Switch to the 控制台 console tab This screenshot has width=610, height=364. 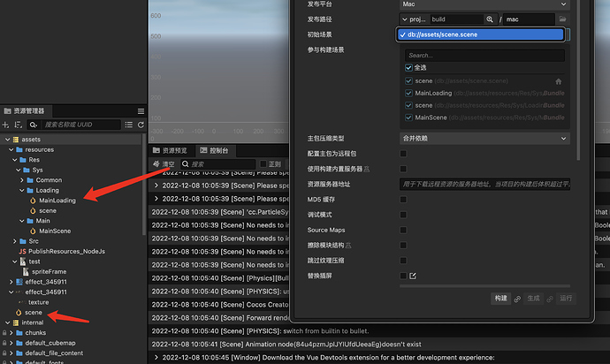point(214,150)
